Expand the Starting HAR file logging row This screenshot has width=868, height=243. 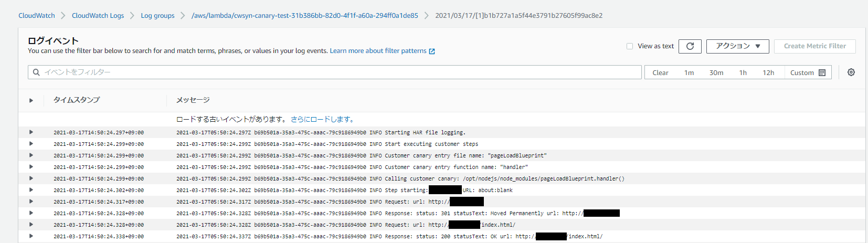coord(31,132)
